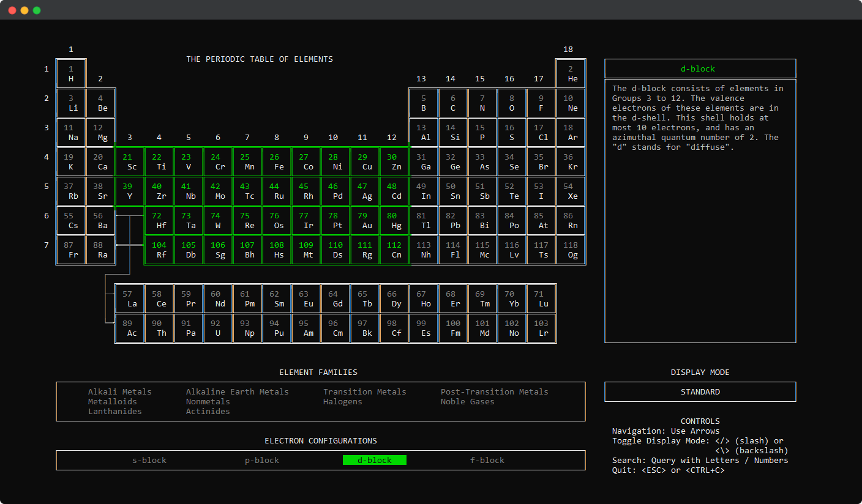Choose the Nonmetals family
Viewport: 862px width, 504px height.
click(208, 401)
